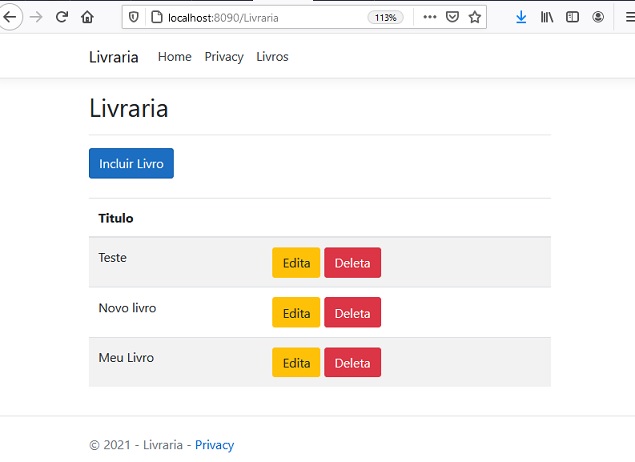The height and width of the screenshot is (462, 635).
Task: Toggle the sidebar view icon
Action: (x=572, y=17)
